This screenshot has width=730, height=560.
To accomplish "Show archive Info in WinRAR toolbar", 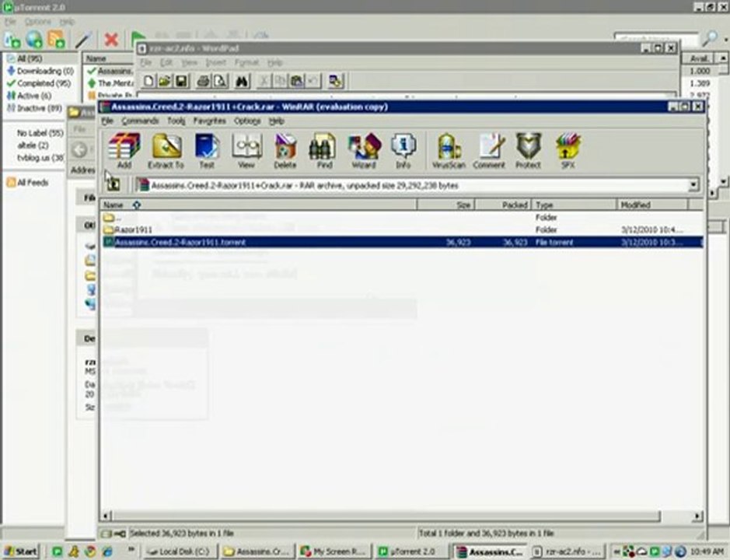I will click(x=403, y=150).
